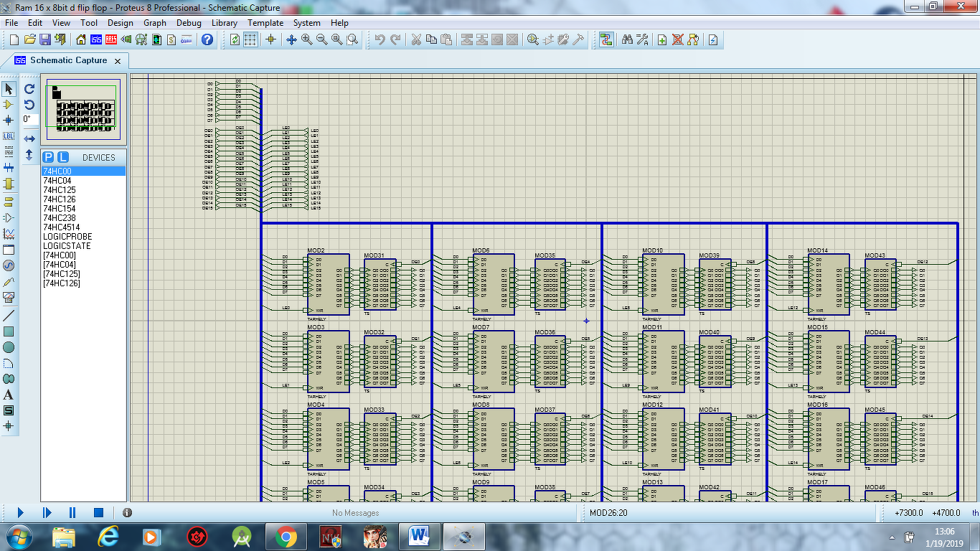Center view at cursor with pan icon
Viewport: 980px width, 551px height.
pyautogui.click(x=291, y=39)
